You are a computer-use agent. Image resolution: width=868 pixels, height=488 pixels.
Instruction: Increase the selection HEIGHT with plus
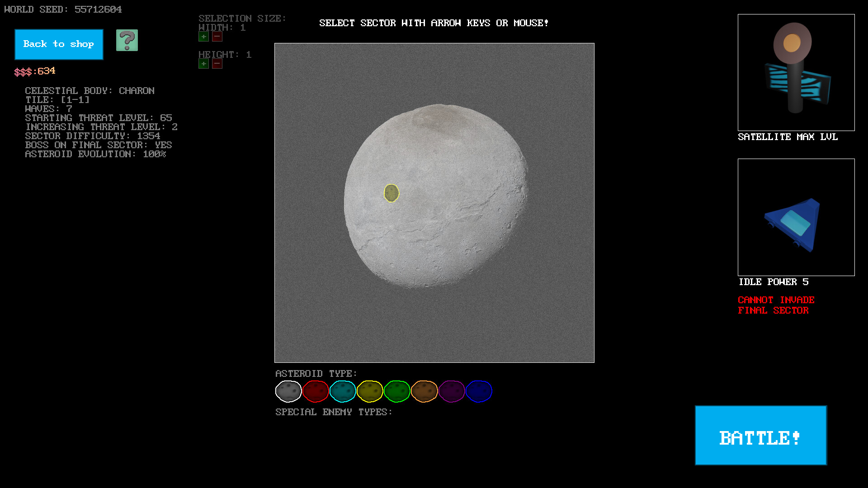203,64
